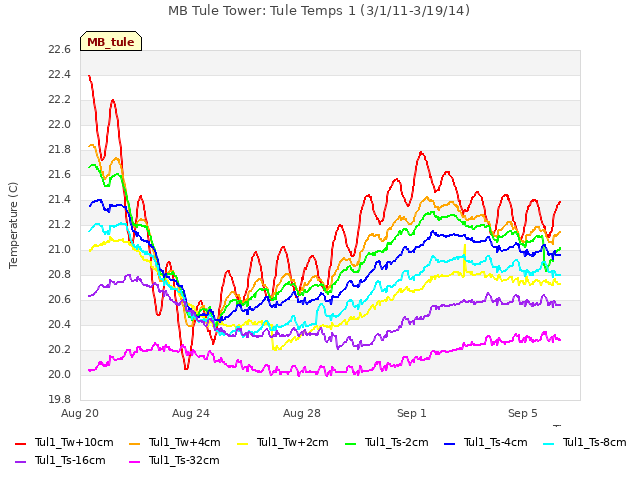Click the 22.4 y-axis tick label
The width and height of the screenshot is (640, 480).
coord(60,75)
